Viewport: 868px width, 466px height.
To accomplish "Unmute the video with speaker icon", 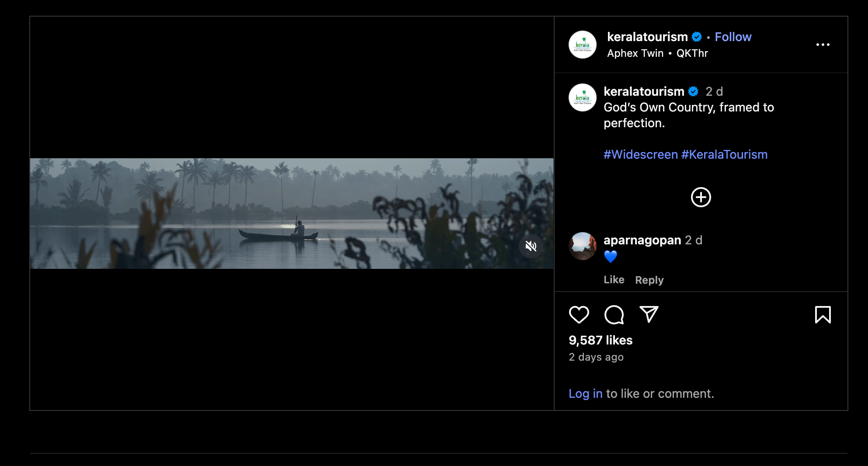I will [x=531, y=246].
